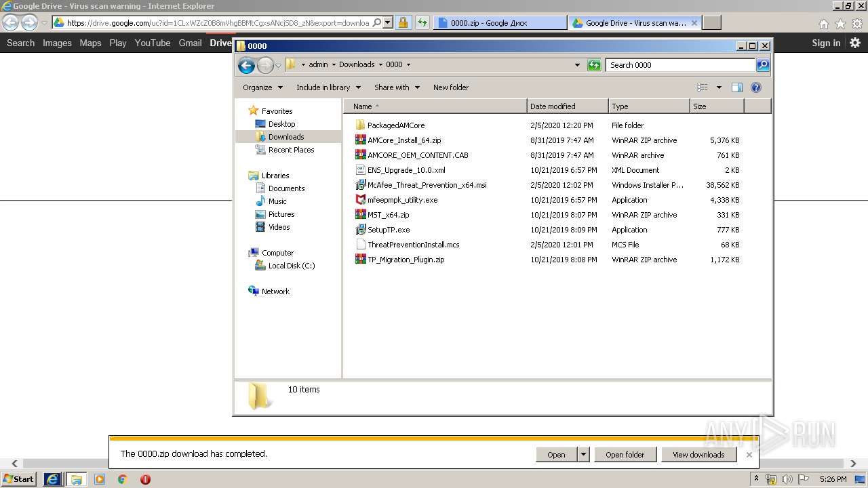Click the Explorer back navigation arrow
868x488 pixels.
click(x=247, y=65)
